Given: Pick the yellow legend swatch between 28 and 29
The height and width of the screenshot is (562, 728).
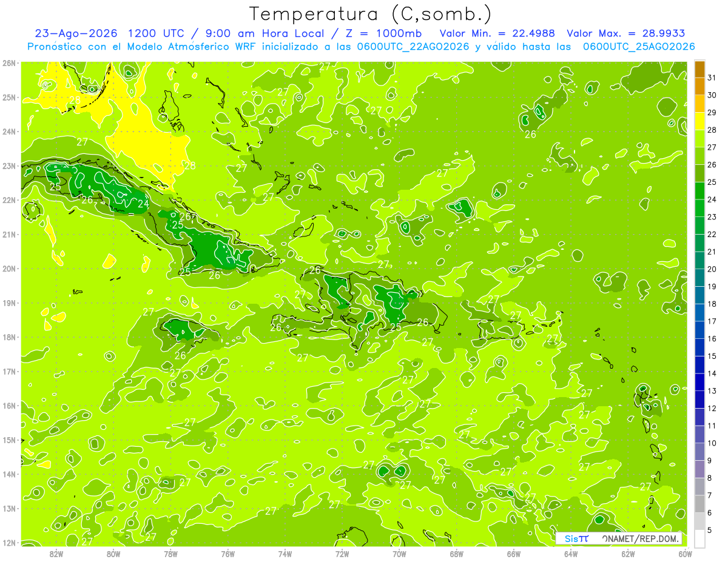Looking at the screenshot, I should tap(699, 121).
